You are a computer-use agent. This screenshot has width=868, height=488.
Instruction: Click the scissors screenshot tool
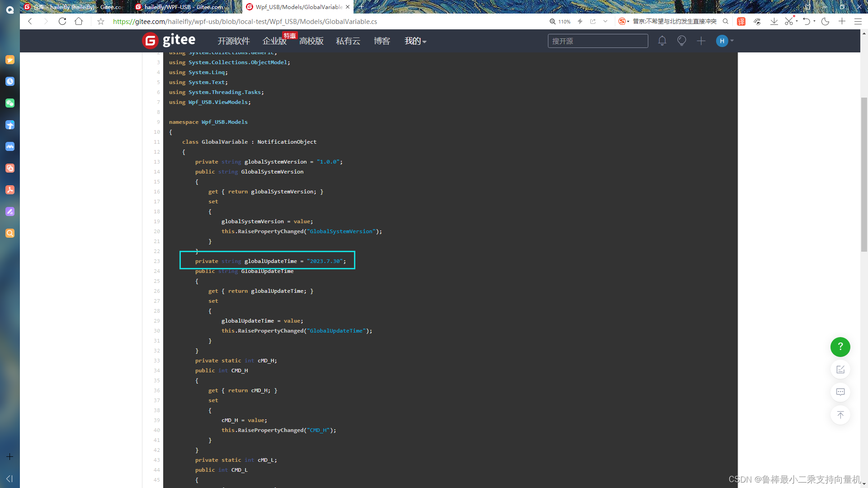coord(789,21)
